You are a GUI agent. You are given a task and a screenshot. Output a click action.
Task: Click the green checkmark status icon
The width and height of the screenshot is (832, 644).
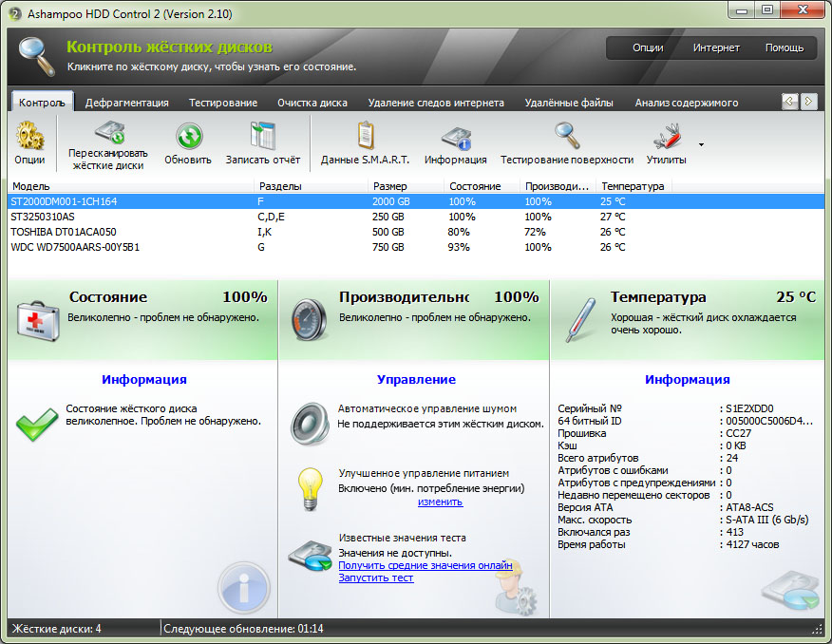(x=37, y=424)
